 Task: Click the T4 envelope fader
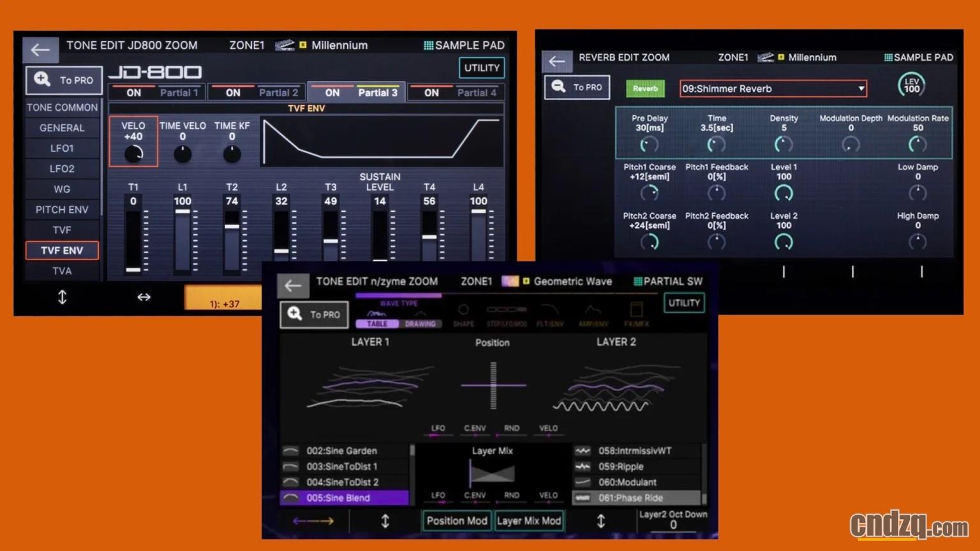click(429, 236)
